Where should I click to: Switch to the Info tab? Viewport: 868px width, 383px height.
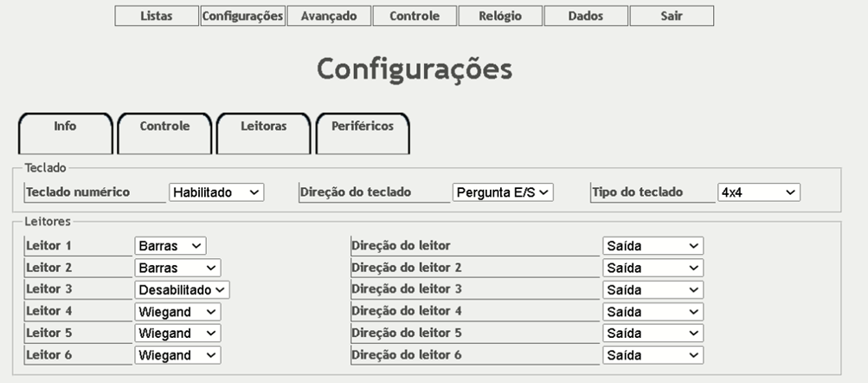[65, 127]
